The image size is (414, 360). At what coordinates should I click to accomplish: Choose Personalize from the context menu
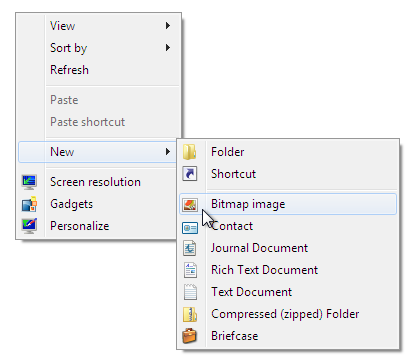[x=98, y=226]
